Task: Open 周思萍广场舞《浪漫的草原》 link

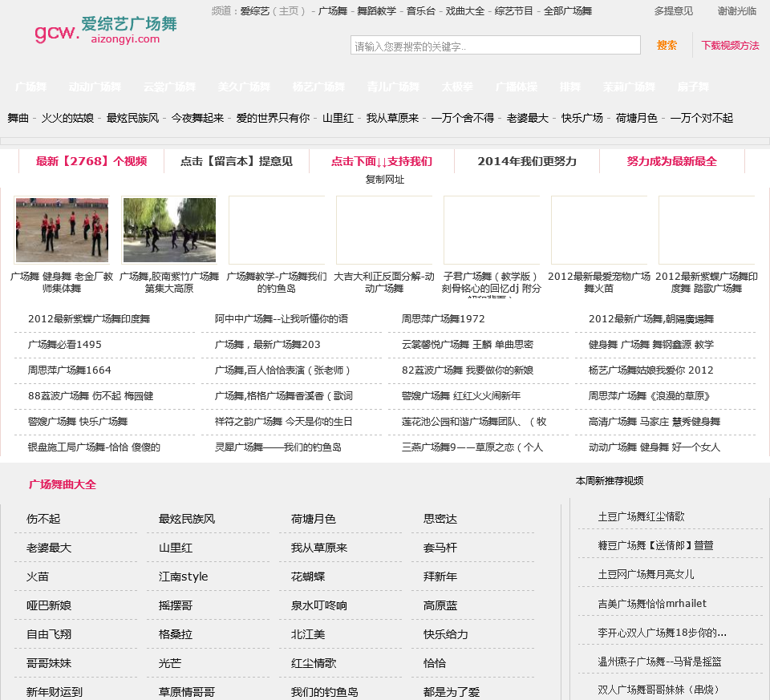Action: click(x=649, y=395)
